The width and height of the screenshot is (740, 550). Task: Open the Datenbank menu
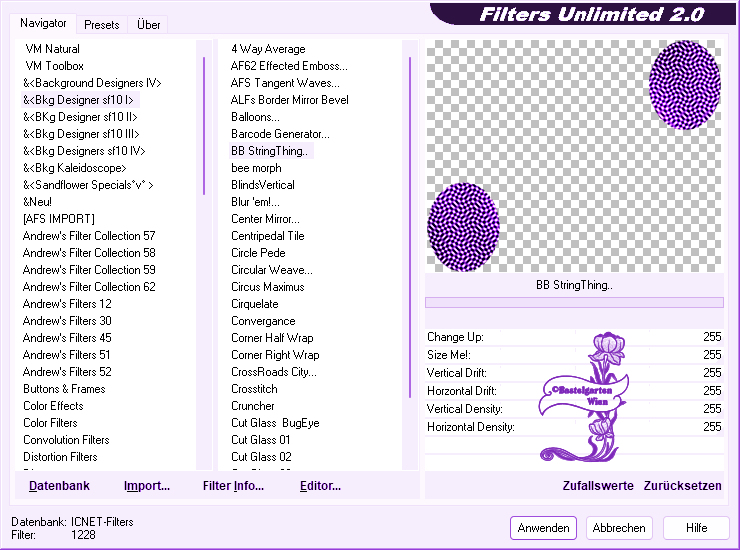pyautogui.click(x=59, y=486)
